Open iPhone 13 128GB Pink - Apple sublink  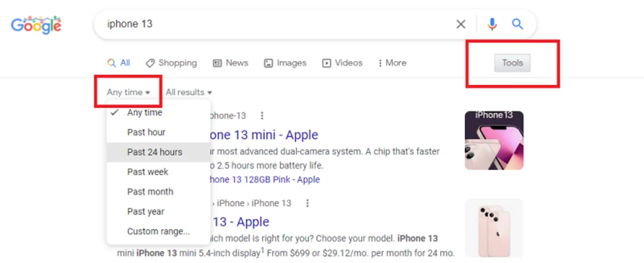(266, 180)
